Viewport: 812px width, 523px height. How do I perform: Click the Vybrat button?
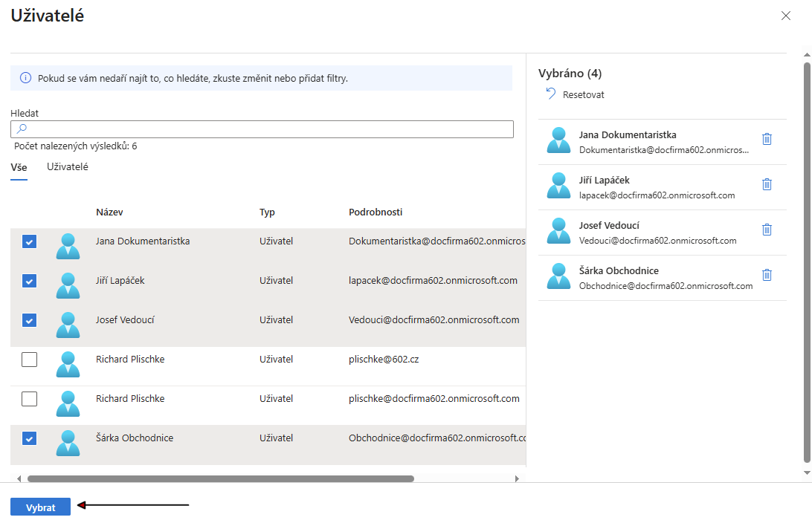tap(40, 507)
